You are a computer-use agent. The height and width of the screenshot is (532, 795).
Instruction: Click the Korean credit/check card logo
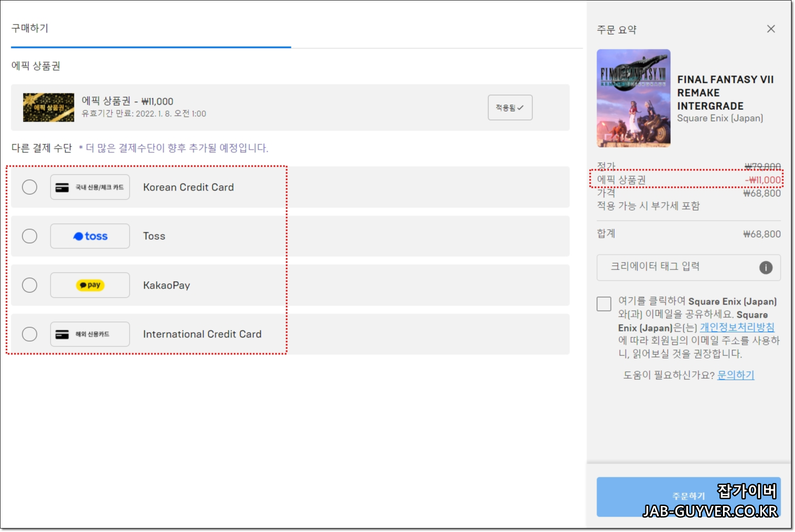[x=90, y=187]
